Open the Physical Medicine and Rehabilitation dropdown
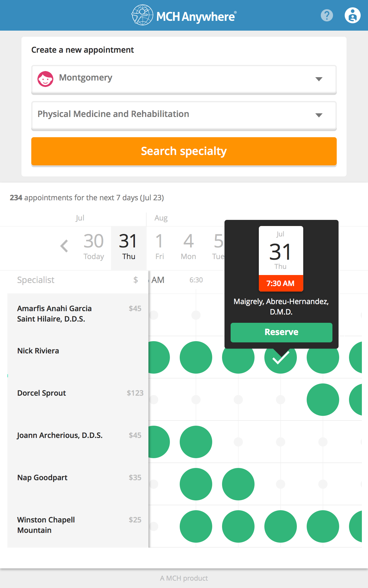Image resolution: width=368 pixels, height=588 pixels. (319, 115)
